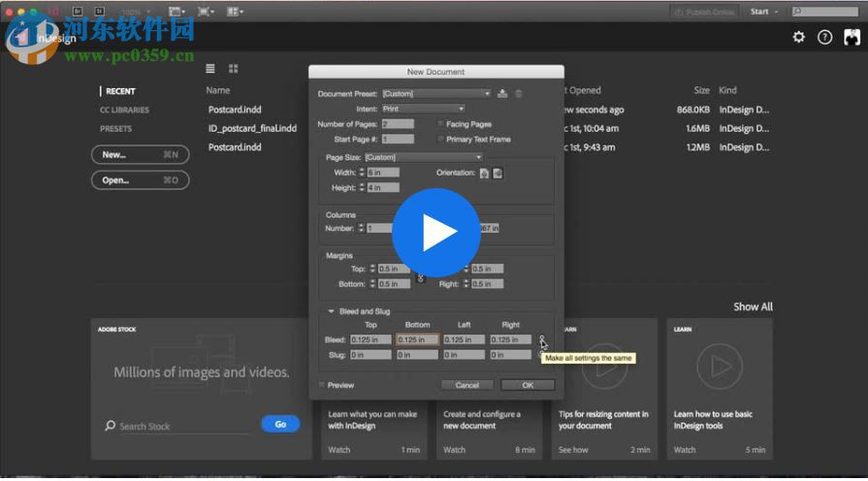Choose landscape orientation icon
Image resolution: width=868 pixels, height=481 pixels.
[498, 174]
